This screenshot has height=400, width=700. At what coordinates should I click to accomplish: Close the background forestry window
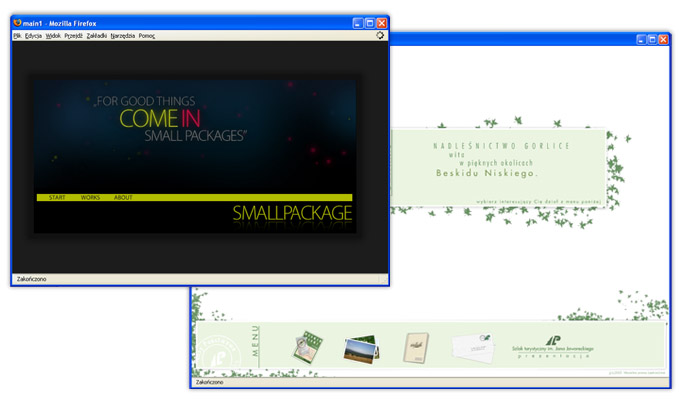coord(663,39)
